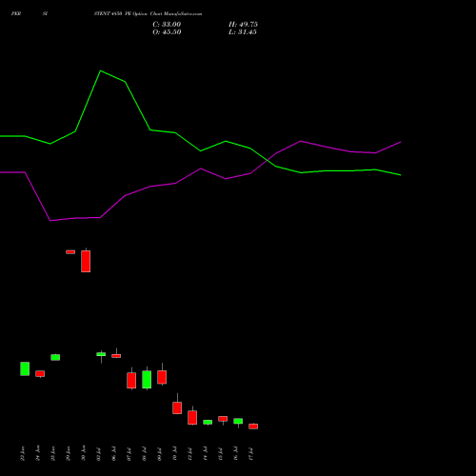Select the green candlestick above 25 Jun

click(55, 357)
